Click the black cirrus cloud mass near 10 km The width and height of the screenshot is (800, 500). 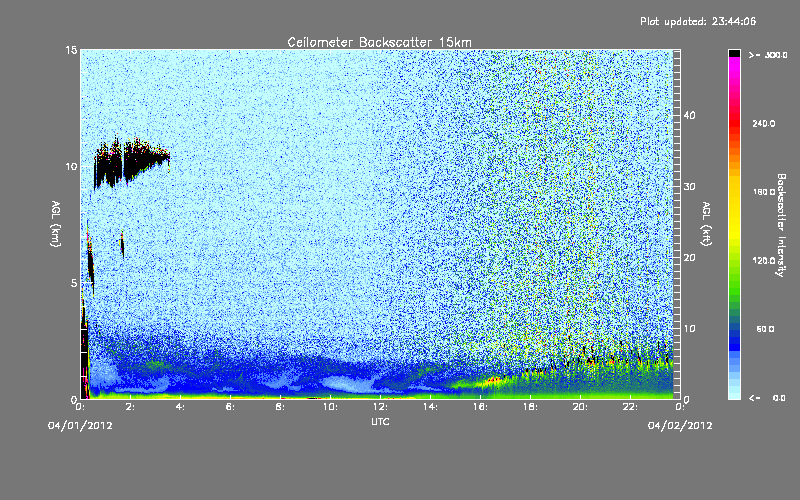130,162
